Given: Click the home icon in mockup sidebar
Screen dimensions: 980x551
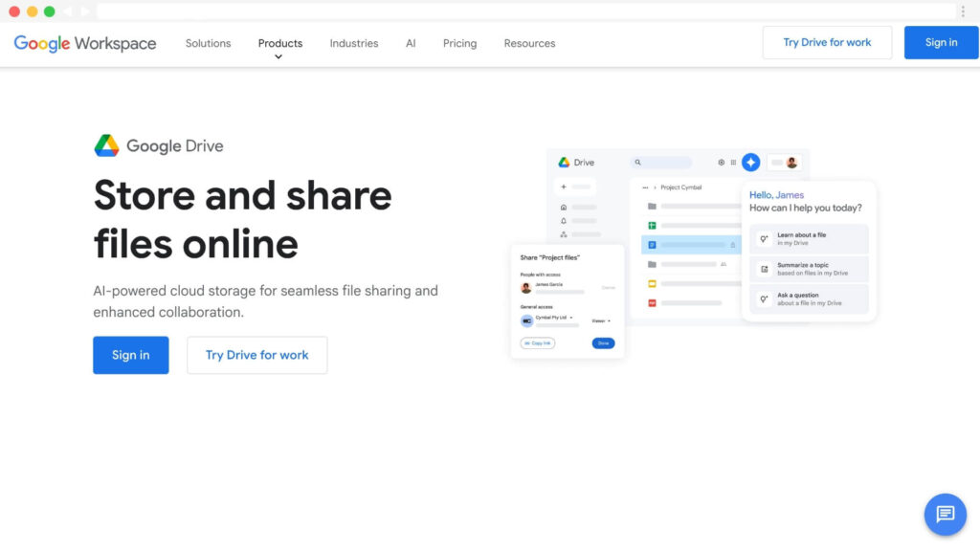Looking at the screenshot, I should pos(564,207).
